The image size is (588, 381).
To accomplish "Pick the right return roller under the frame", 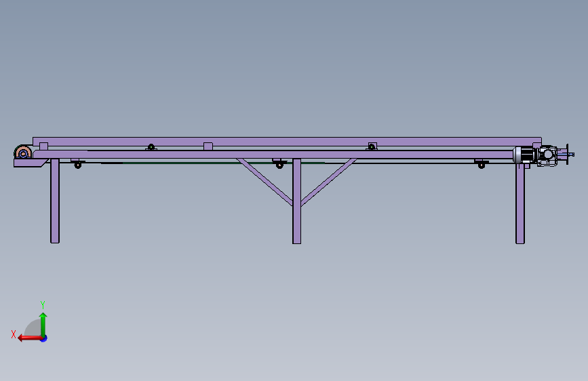I will tap(482, 164).
